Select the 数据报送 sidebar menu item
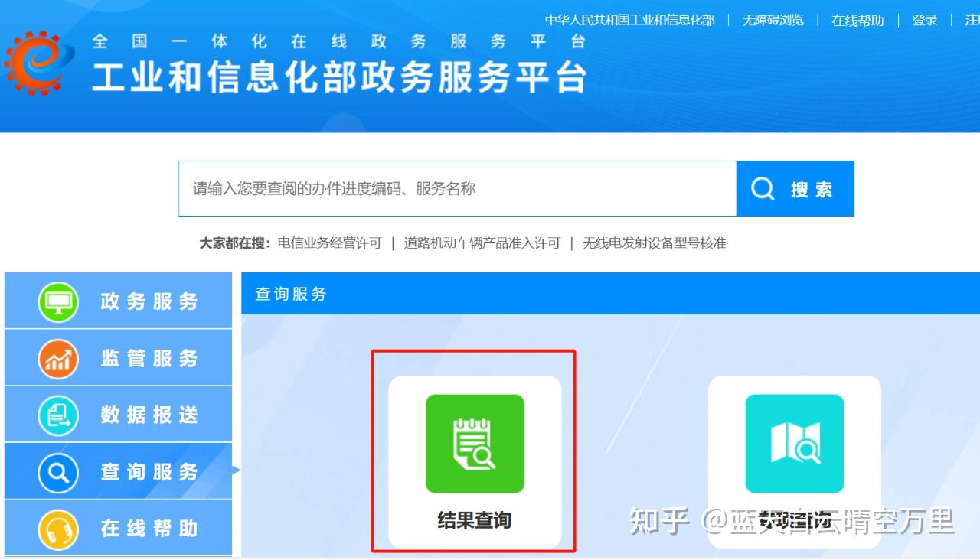The image size is (980, 560). (x=118, y=414)
